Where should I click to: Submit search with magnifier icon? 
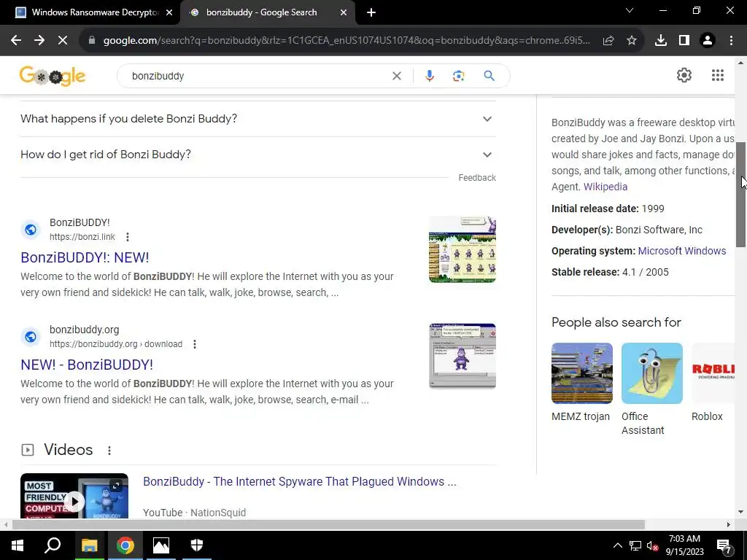click(x=489, y=76)
